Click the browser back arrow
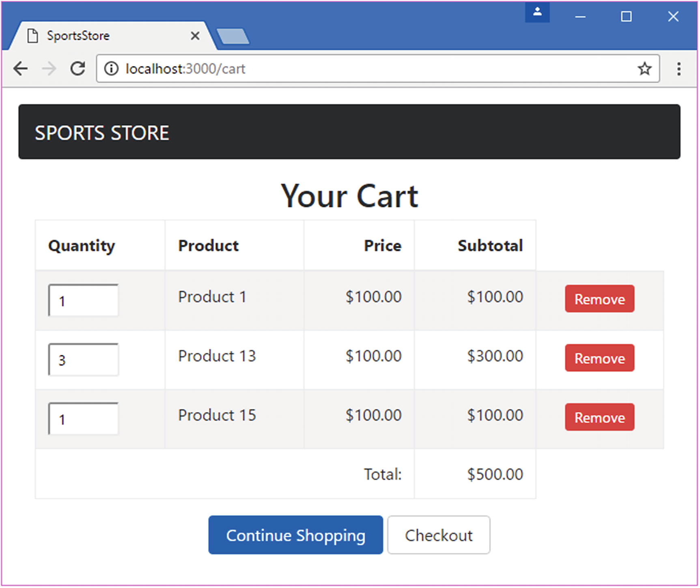The width and height of the screenshot is (700, 588). [x=21, y=68]
